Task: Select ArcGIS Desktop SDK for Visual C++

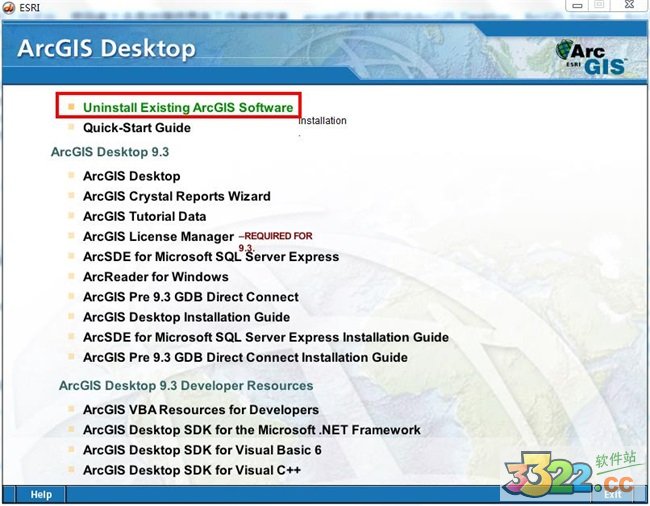Action: (192, 470)
